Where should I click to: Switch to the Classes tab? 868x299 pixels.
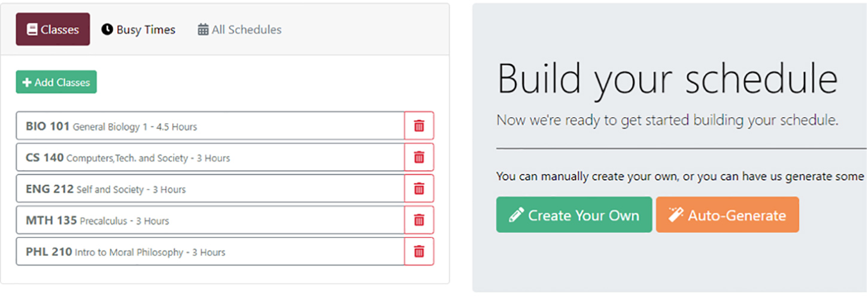tap(53, 29)
